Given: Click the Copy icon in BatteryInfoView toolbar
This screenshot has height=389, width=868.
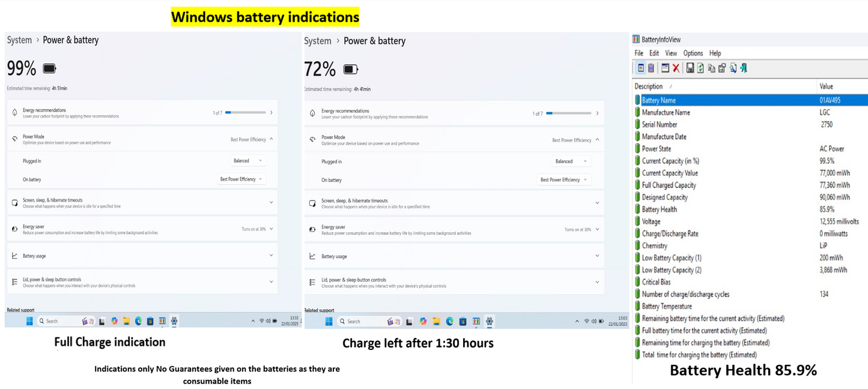Looking at the screenshot, I should click(711, 68).
